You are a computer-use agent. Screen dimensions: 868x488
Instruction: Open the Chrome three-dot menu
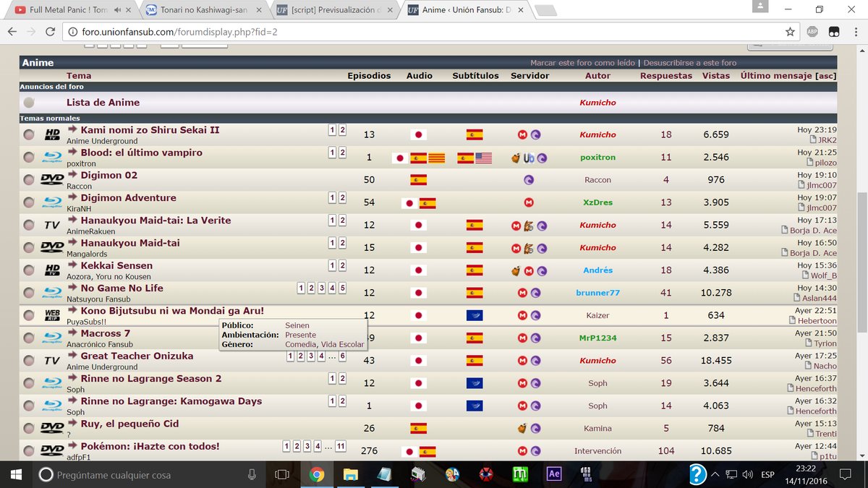(854, 32)
